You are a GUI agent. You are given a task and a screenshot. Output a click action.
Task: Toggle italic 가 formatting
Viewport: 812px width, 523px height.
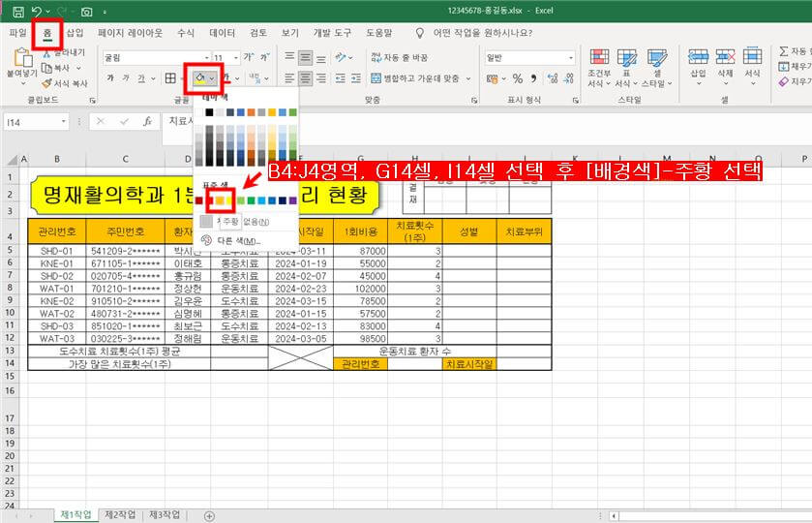pyautogui.click(x=125, y=78)
